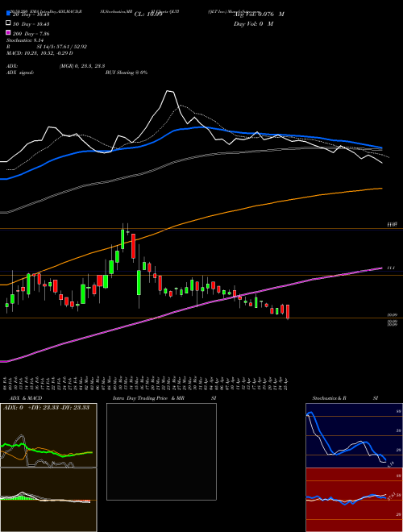This screenshot has width=403, height=532.
Task: Click the right end of the thick blue line in upper chart
Action: pyautogui.click(x=380, y=148)
